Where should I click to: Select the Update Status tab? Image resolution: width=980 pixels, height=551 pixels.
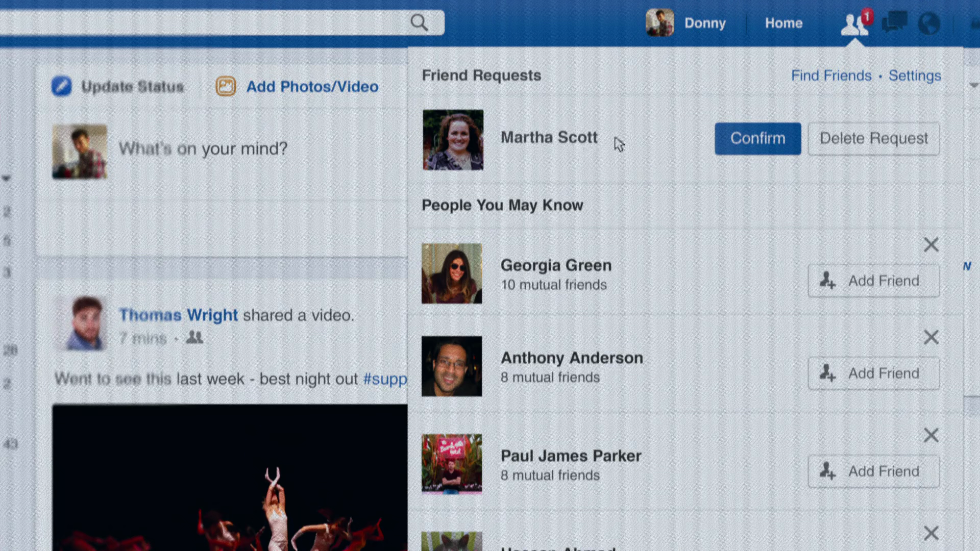coord(118,87)
